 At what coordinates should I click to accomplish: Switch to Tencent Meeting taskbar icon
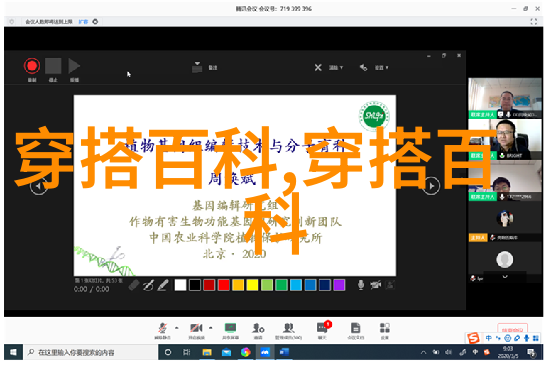(x=265, y=352)
